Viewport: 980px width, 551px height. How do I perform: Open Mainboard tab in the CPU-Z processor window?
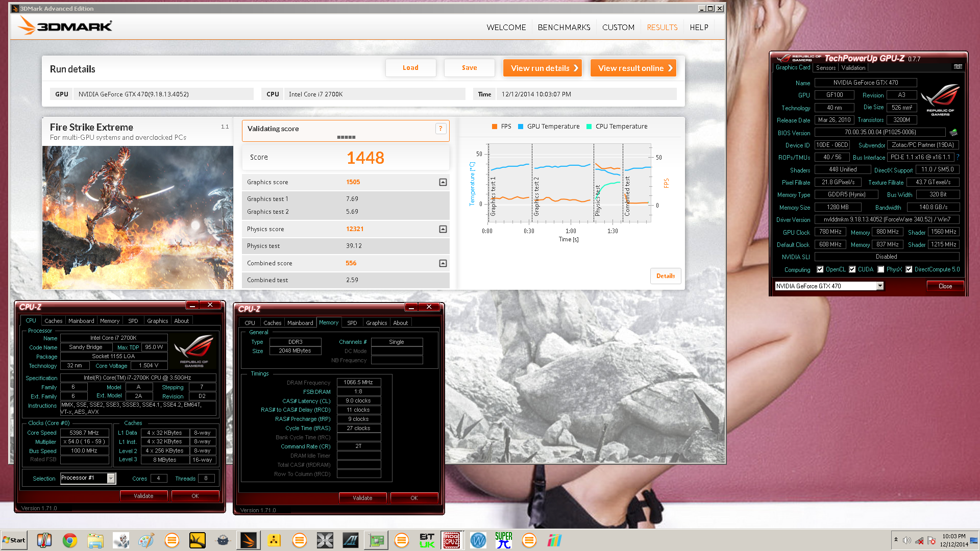point(81,321)
